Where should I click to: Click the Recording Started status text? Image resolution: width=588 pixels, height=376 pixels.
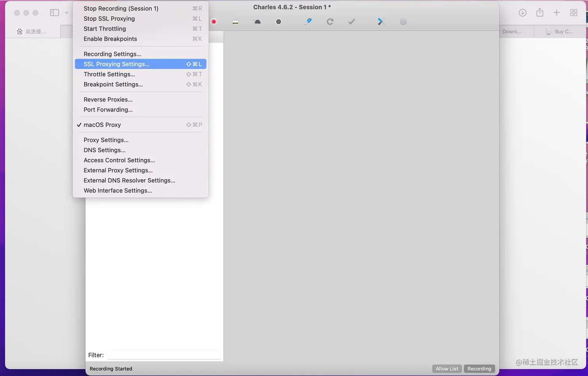111,369
